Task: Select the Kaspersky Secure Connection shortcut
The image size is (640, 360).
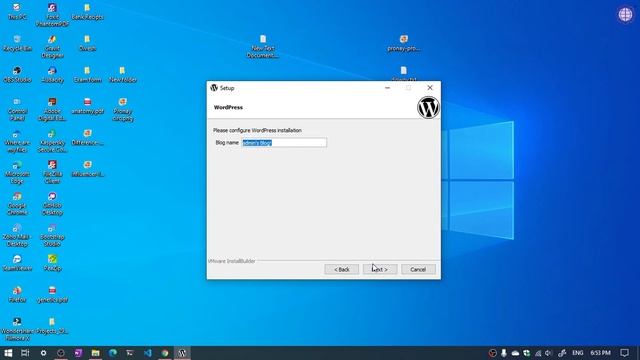Action: [x=52, y=141]
